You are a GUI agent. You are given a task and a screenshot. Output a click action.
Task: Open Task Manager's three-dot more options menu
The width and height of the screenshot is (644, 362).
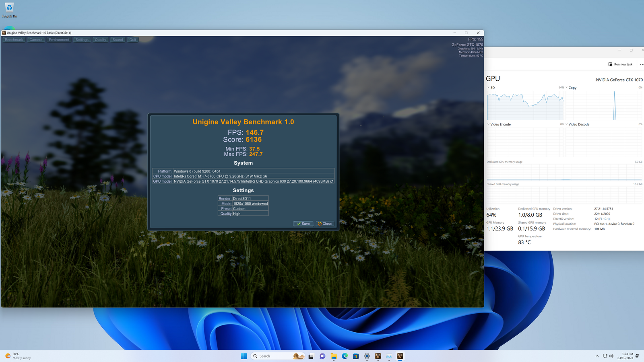click(x=642, y=64)
